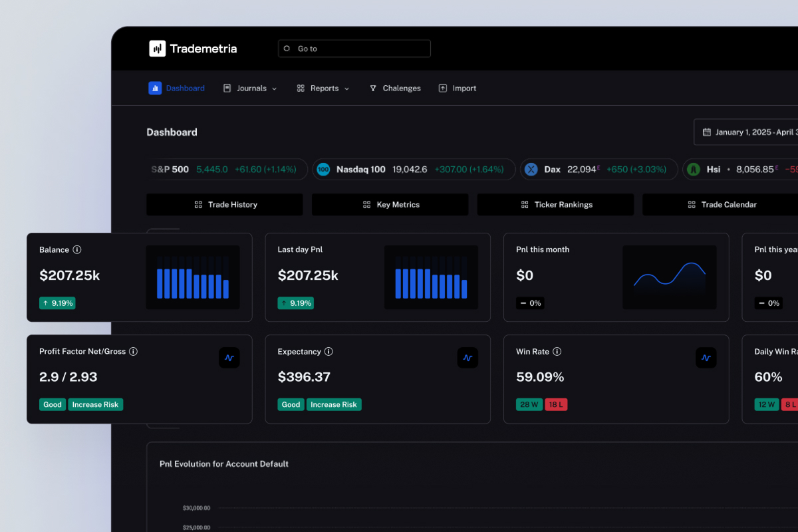The height and width of the screenshot is (532, 798).
Task: Open the Ticker Rankings section
Action: pos(555,205)
